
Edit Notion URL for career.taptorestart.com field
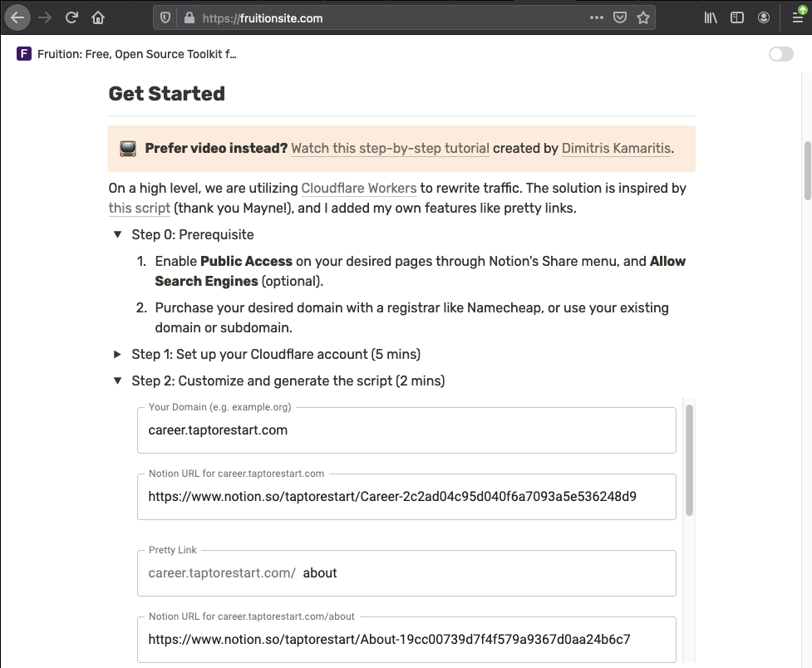click(406, 497)
